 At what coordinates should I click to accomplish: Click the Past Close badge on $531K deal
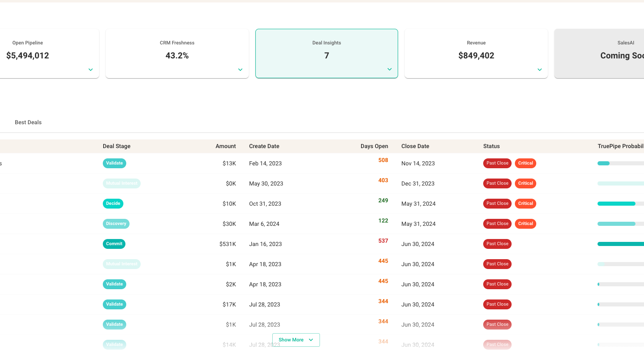coord(497,244)
